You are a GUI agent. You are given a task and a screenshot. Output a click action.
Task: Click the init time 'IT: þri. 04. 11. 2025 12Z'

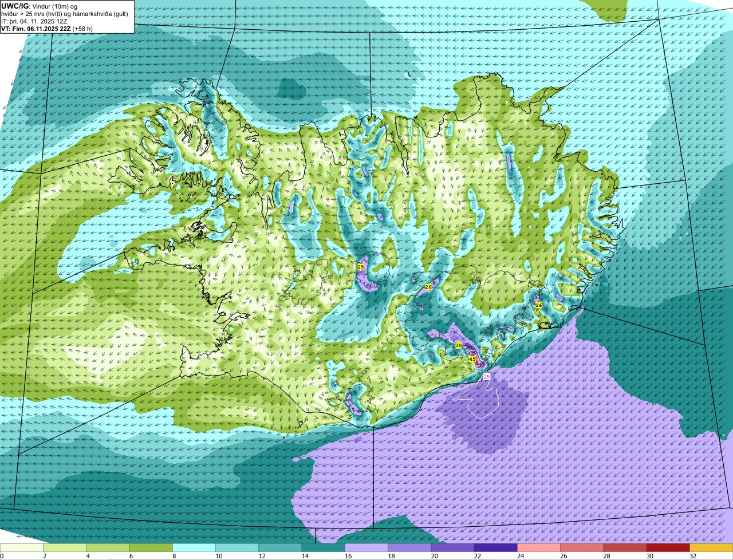click(34, 21)
